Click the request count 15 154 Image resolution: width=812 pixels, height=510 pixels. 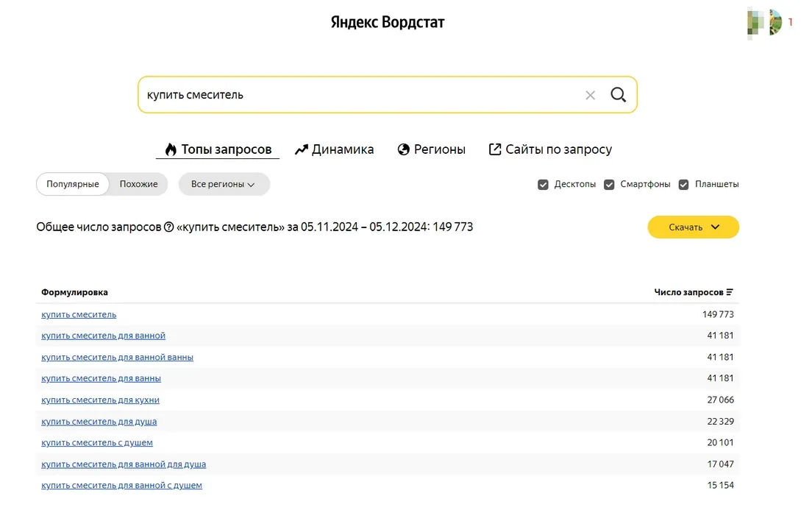(x=720, y=486)
